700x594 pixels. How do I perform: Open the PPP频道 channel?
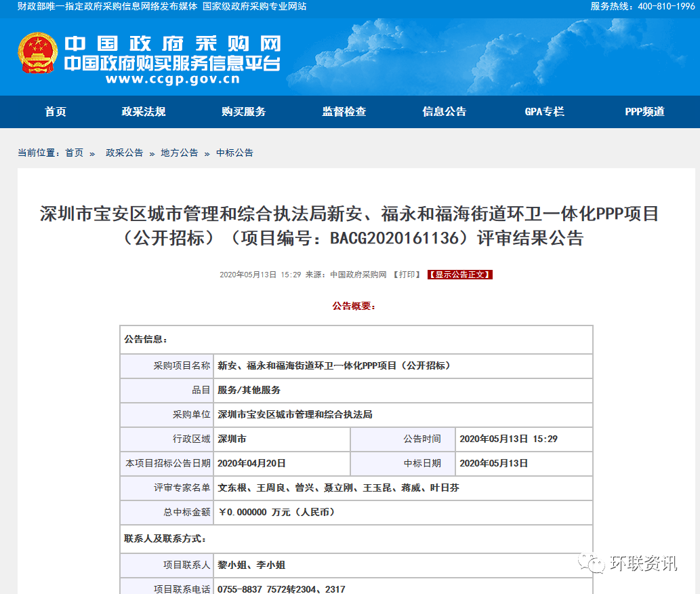click(644, 112)
